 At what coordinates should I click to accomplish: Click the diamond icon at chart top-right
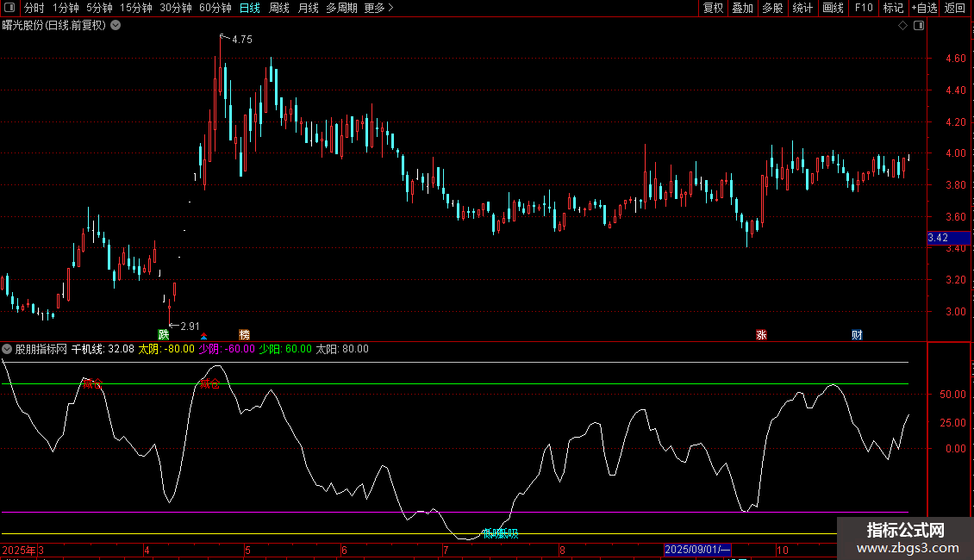[x=902, y=26]
